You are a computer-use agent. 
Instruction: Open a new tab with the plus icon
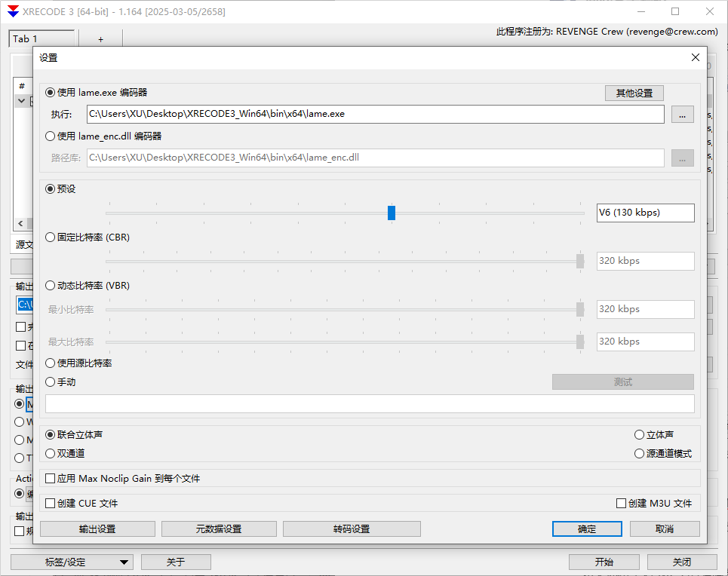coord(100,38)
